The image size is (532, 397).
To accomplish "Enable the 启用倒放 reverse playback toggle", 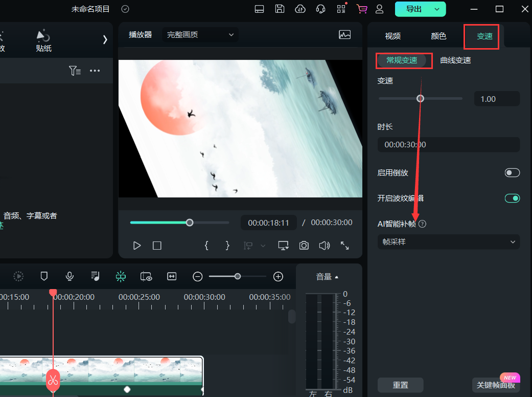I will pyautogui.click(x=512, y=172).
